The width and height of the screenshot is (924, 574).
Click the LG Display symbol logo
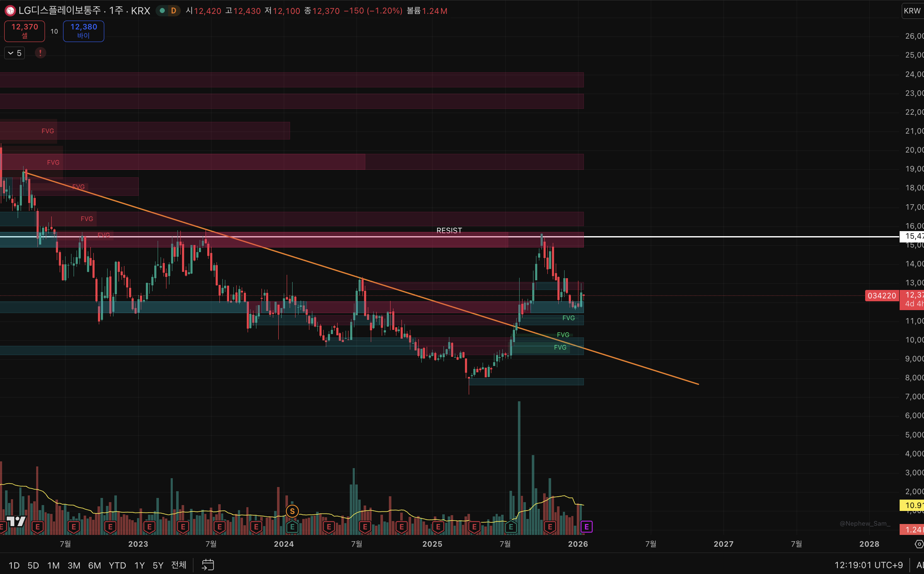point(10,11)
